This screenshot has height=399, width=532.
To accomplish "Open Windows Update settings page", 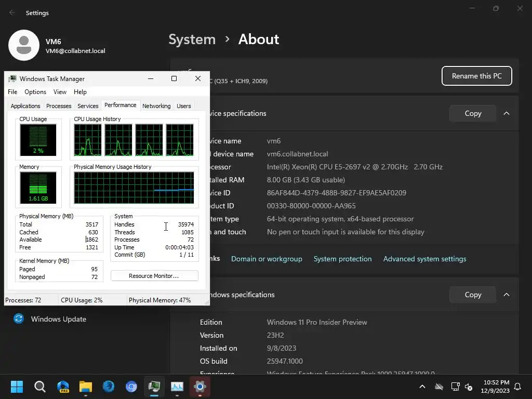I will click(x=58, y=319).
